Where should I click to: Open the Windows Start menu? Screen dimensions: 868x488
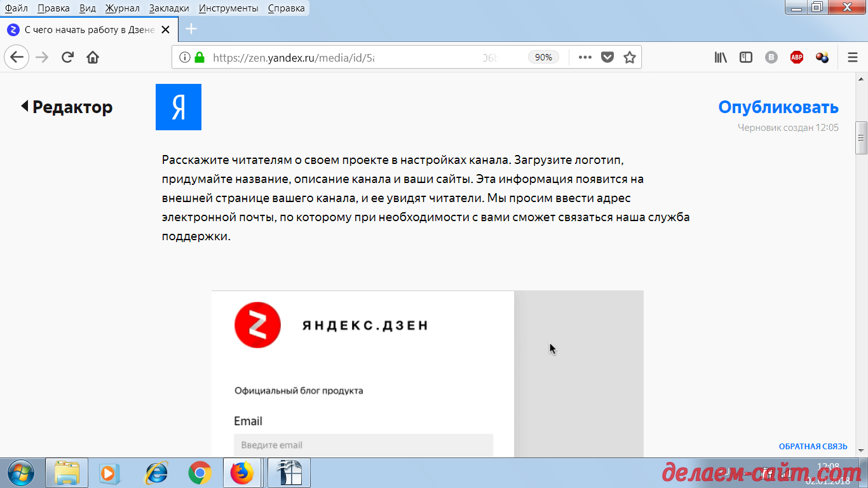coord(21,473)
